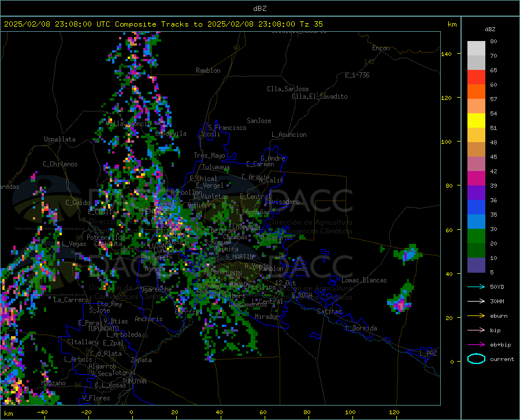
Task: Click the S_MARTIN place label
Action: click(x=239, y=257)
